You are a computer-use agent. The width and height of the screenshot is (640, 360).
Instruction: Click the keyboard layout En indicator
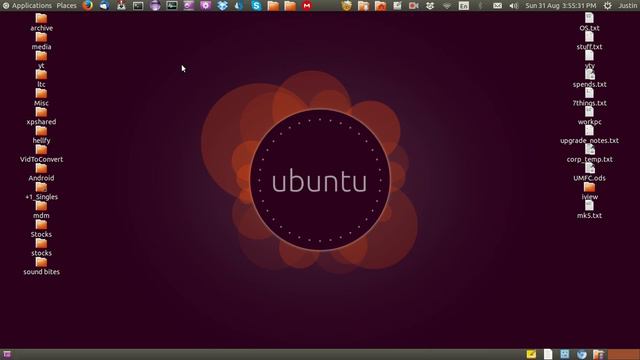tap(464, 6)
